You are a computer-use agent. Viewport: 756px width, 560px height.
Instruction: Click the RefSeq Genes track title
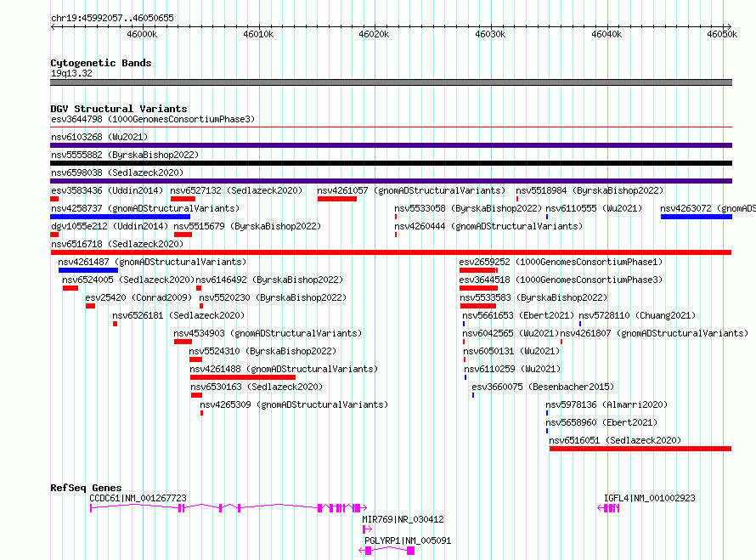pos(86,488)
